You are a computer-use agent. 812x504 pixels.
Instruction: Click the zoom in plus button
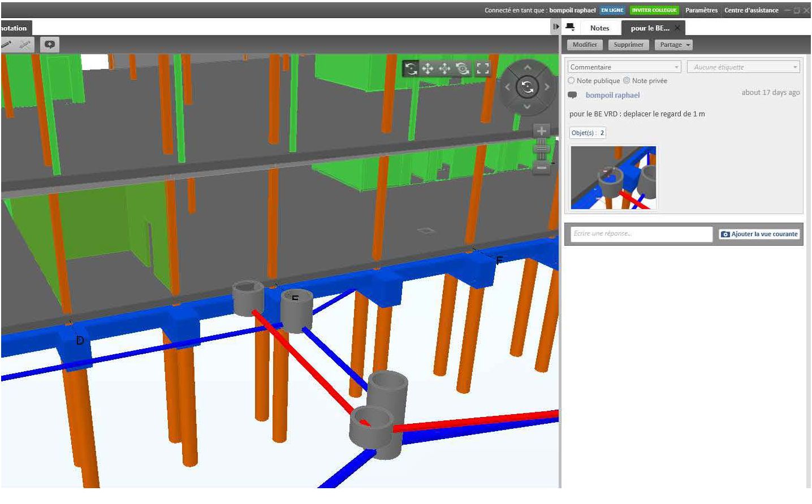click(541, 131)
